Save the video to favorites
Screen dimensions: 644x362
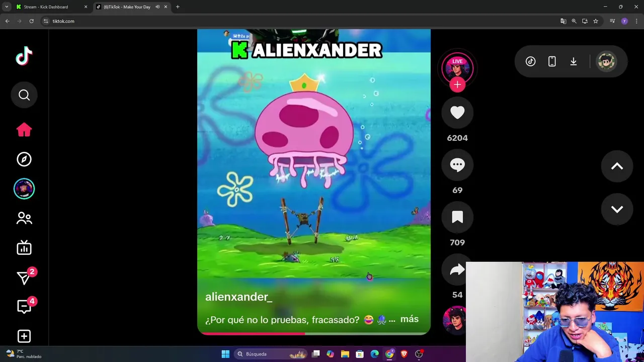point(457,217)
